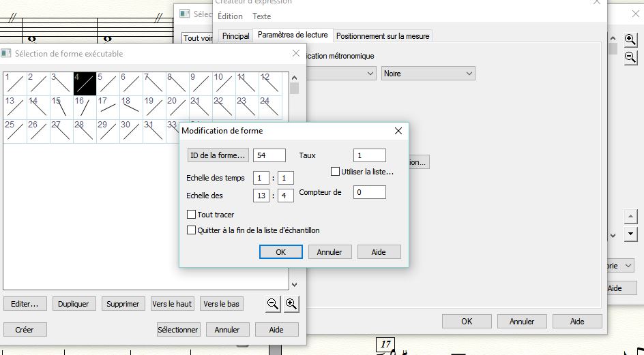The image size is (644, 355).
Task: Choose shape thumbnail number 12
Action: pos(270,84)
